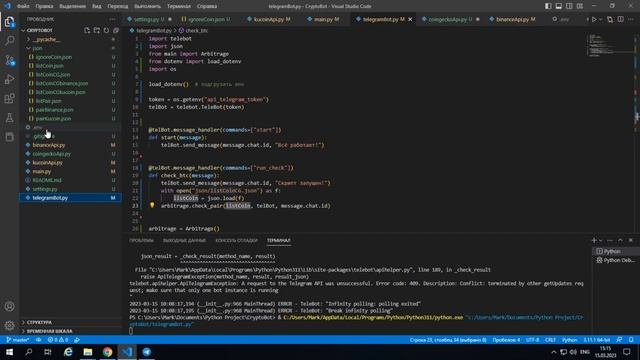Close the terminal panel
This screenshot has width=640, height=360.
point(631,240)
